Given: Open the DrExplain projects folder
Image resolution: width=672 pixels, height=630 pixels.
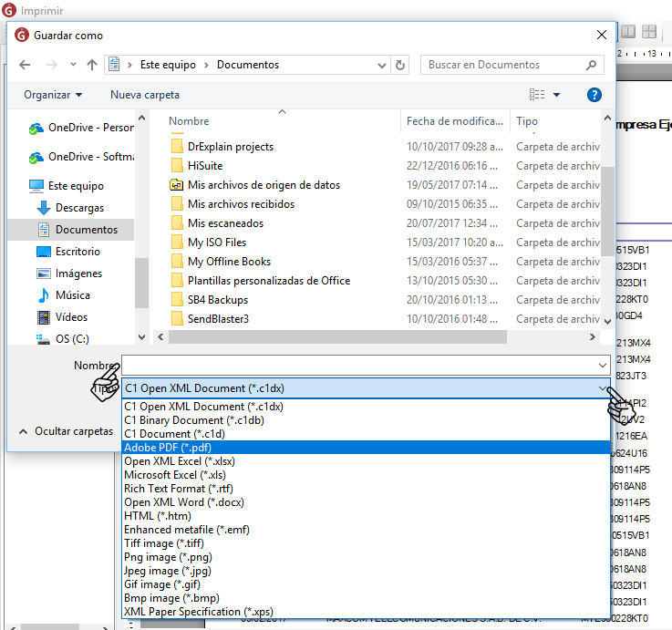Looking at the screenshot, I should tap(230, 147).
